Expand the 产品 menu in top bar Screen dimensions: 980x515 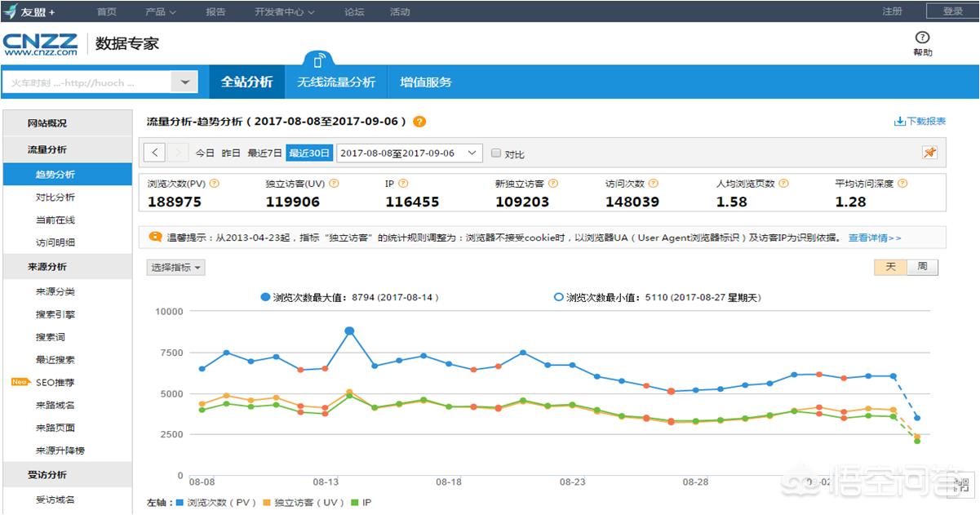(161, 11)
